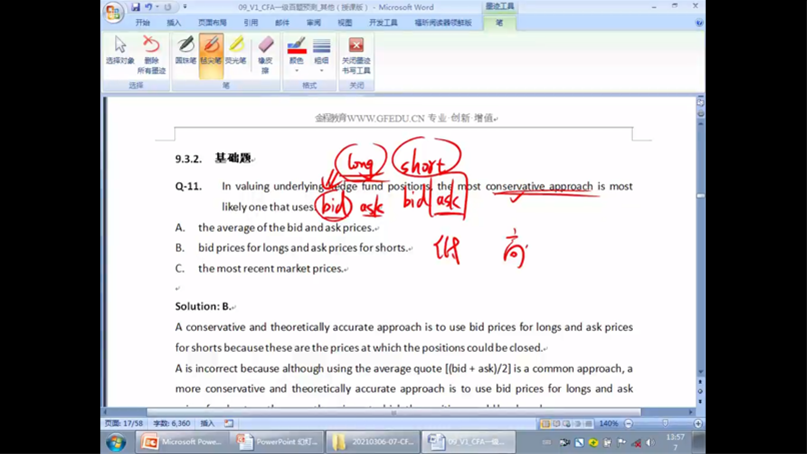This screenshot has height=454, width=807.
Task: Click text 'Solution: B.'
Action: click(x=203, y=306)
